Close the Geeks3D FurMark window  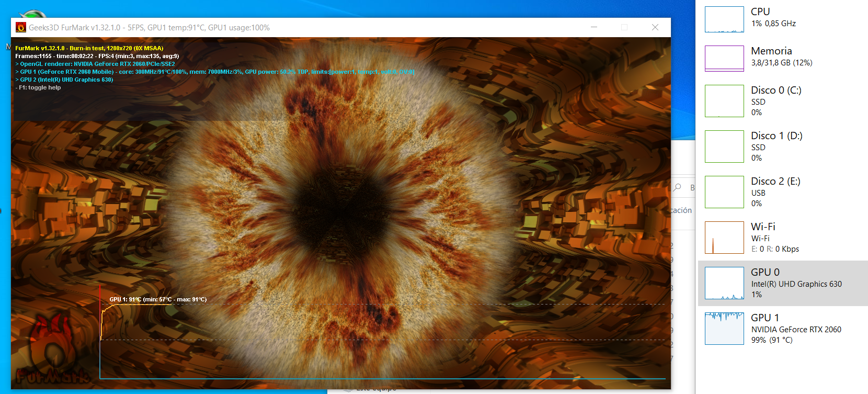pos(655,27)
